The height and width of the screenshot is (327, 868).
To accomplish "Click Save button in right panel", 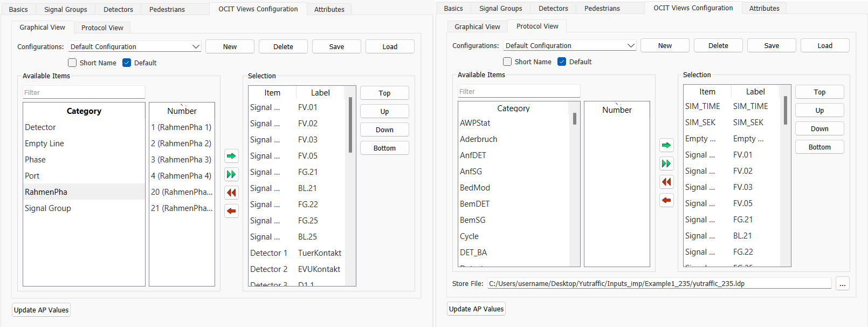I will tap(771, 46).
